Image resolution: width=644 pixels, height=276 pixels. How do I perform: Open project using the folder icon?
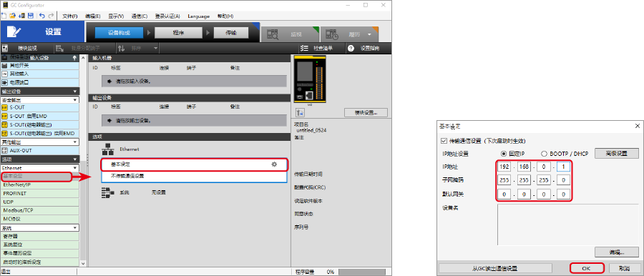(12, 16)
